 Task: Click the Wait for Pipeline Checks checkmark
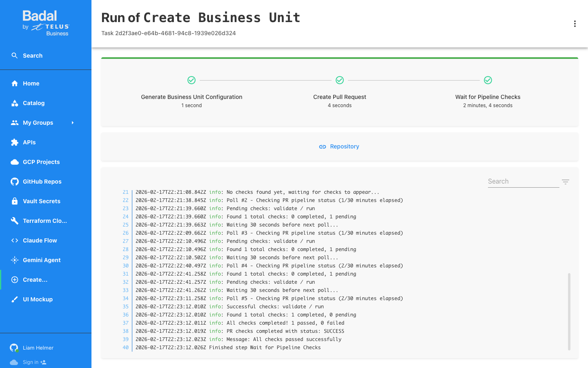pos(488,80)
